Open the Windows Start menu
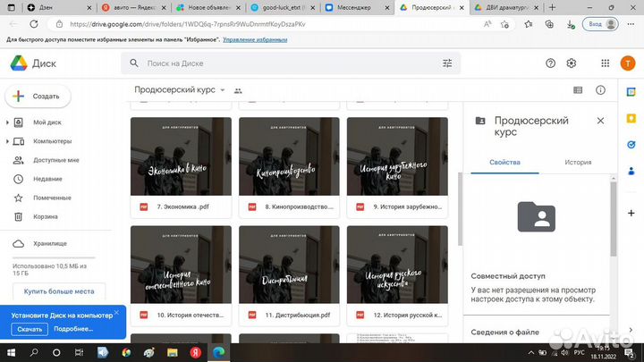Image resolution: width=644 pixels, height=362 pixels. coord(11,352)
